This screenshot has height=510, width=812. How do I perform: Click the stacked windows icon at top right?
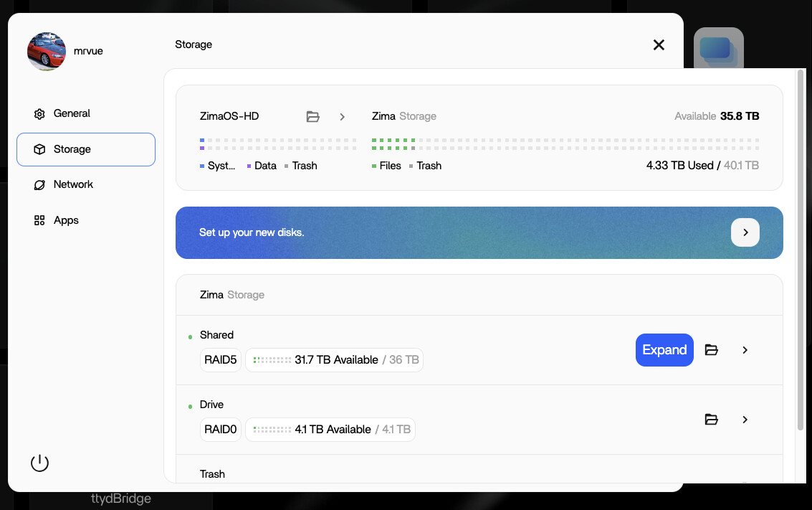[718, 49]
